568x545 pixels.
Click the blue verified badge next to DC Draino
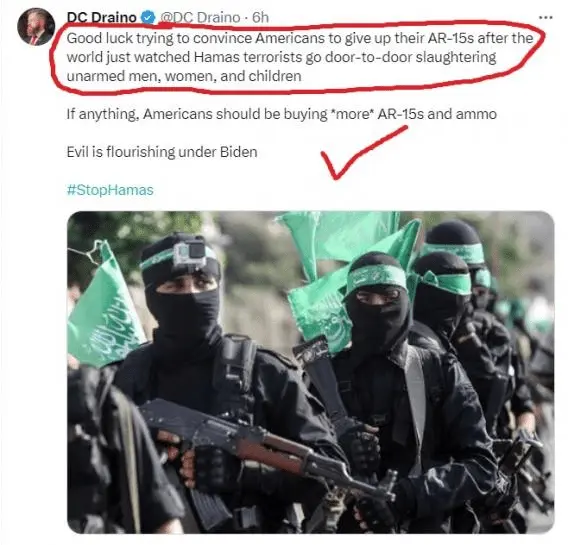pyautogui.click(x=148, y=17)
